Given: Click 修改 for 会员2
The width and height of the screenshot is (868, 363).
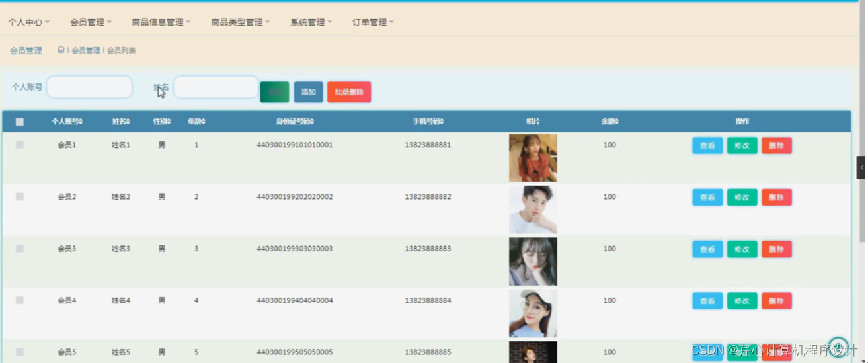Looking at the screenshot, I should 742,197.
